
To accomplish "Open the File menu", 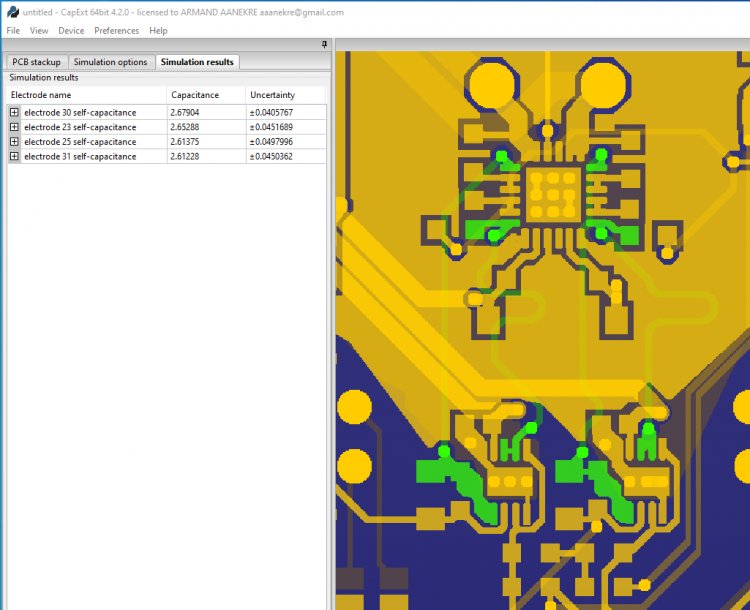I will coord(13,31).
